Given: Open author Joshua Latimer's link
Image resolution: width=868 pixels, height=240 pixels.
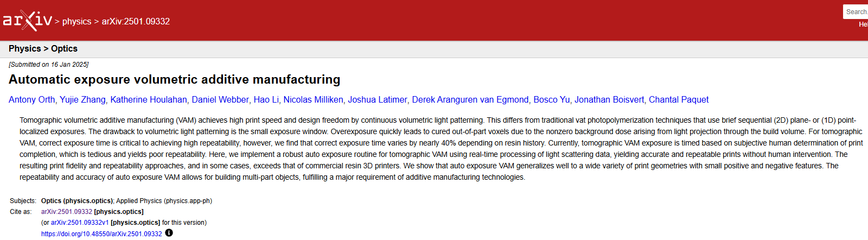Looking at the screenshot, I should 377,100.
